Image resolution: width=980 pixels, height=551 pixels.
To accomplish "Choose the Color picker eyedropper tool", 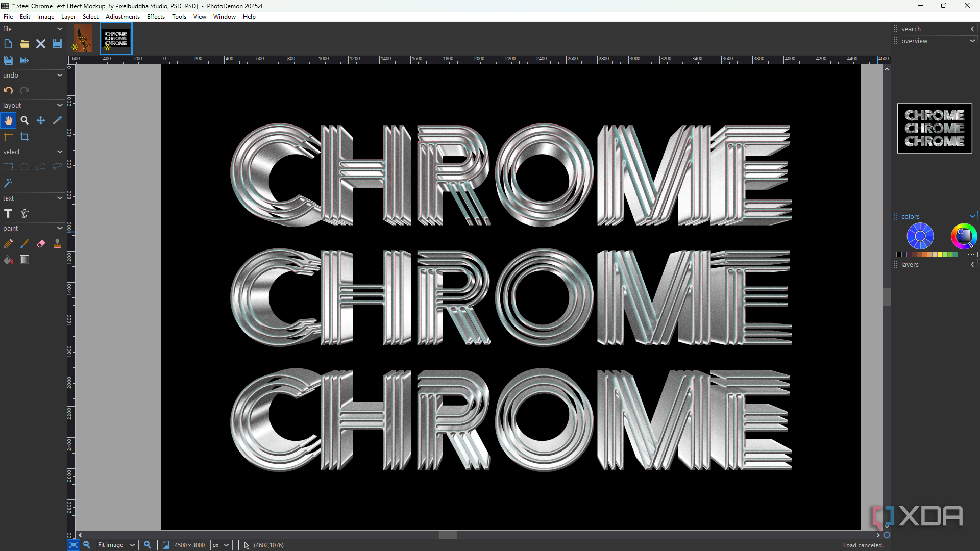I will pos(57,120).
